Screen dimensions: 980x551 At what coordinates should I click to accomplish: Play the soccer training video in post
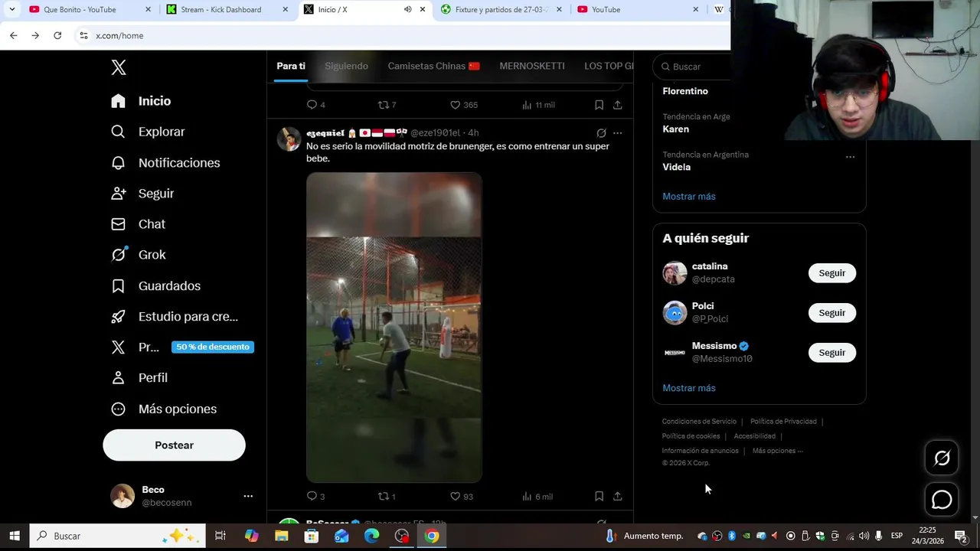(394, 328)
